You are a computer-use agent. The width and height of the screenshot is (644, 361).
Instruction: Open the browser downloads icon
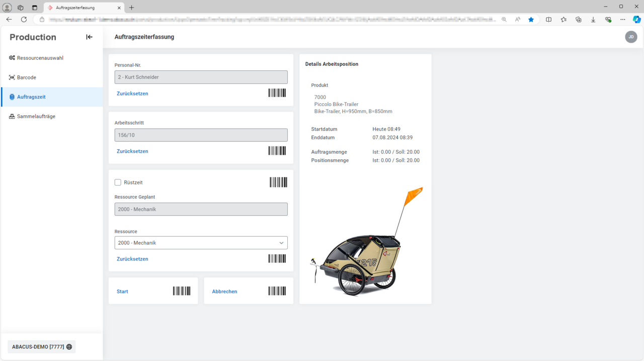[x=593, y=20]
